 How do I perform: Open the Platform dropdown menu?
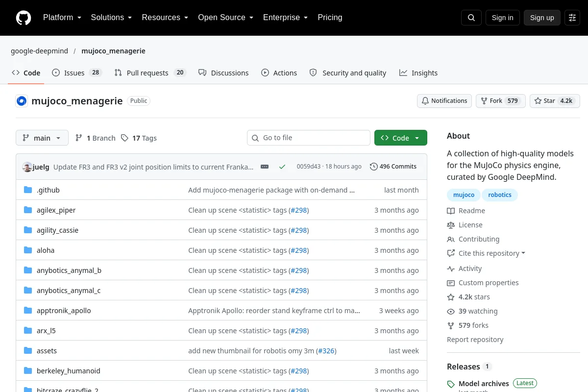click(62, 18)
